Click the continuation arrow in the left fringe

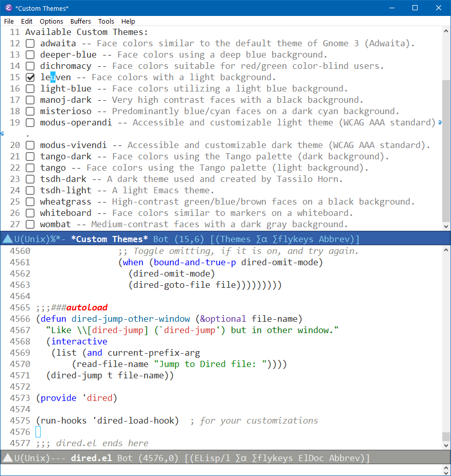[2, 134]
